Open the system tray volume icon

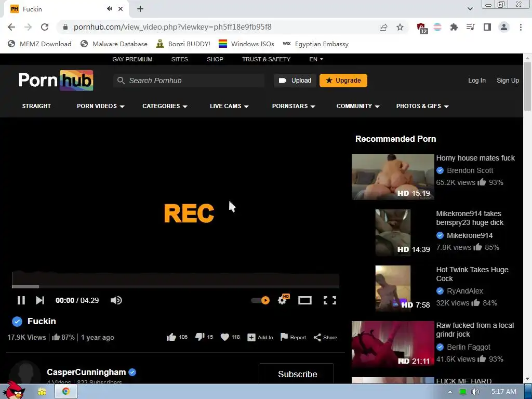(x=475, y=392)
